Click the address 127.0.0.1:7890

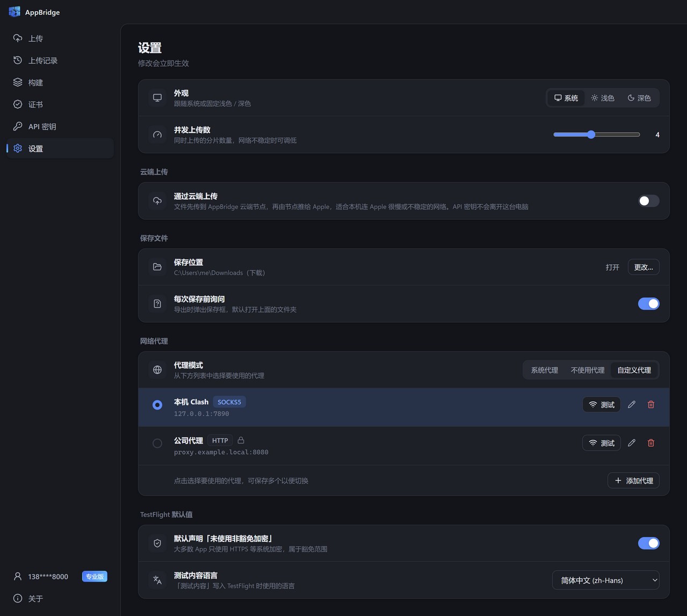click(x=201, y=414)
